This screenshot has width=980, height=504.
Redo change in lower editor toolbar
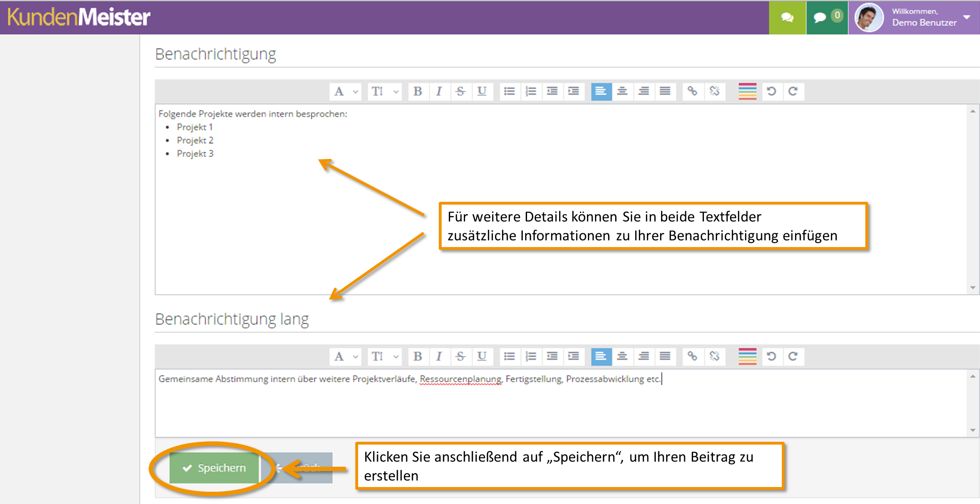click(x=793, y=356)
